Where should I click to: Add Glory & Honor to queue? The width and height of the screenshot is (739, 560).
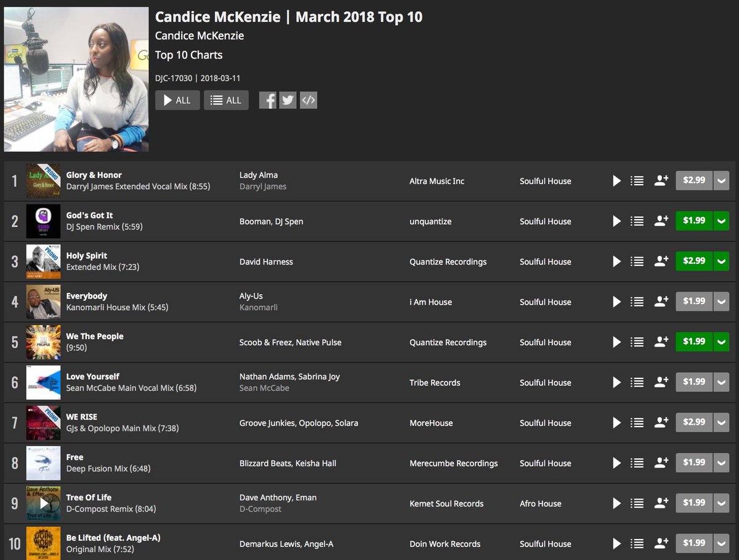(637, 181)
